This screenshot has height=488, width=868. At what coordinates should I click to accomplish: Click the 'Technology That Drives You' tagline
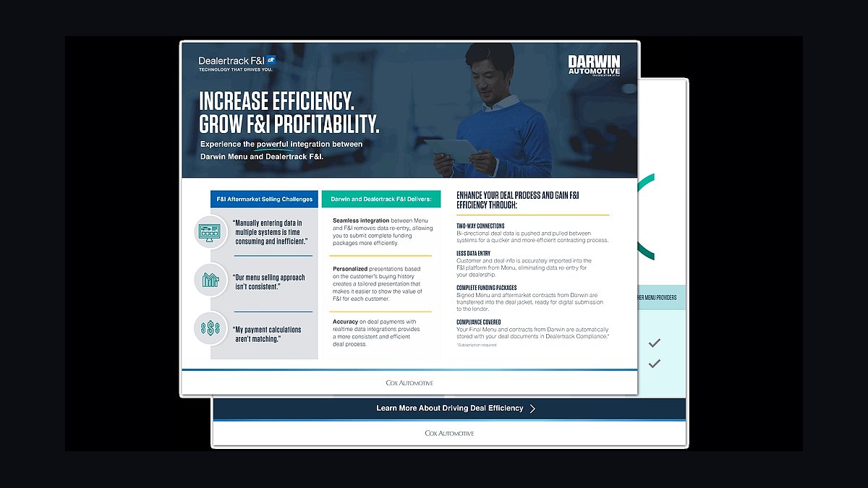236,69
